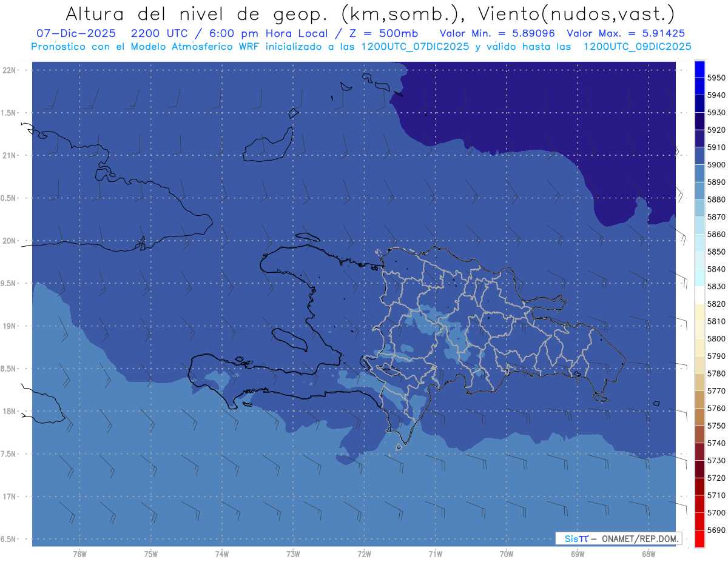Click 'Valor Min. = 5.89096' text

click(x=497, y=33)
